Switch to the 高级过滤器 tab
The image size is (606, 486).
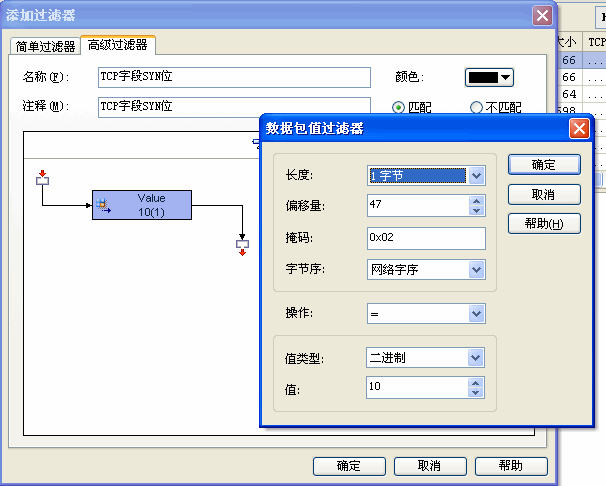point(117,45)
